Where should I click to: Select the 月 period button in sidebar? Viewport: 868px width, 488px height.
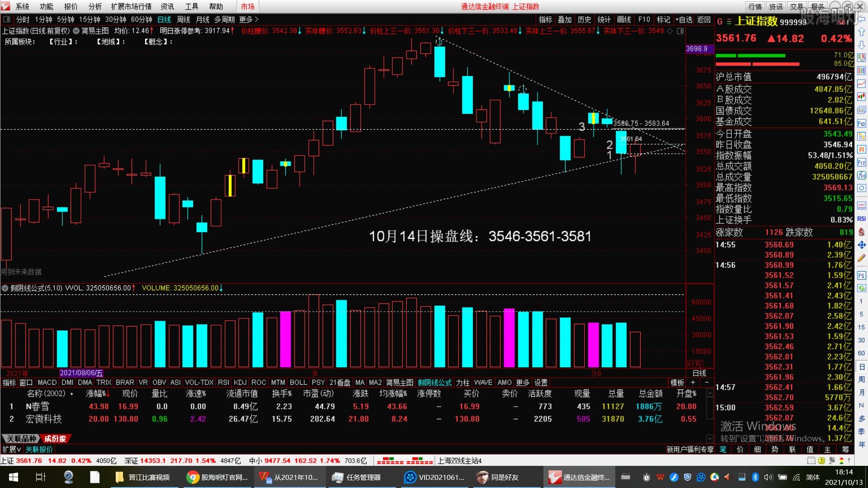coord(861,393)
